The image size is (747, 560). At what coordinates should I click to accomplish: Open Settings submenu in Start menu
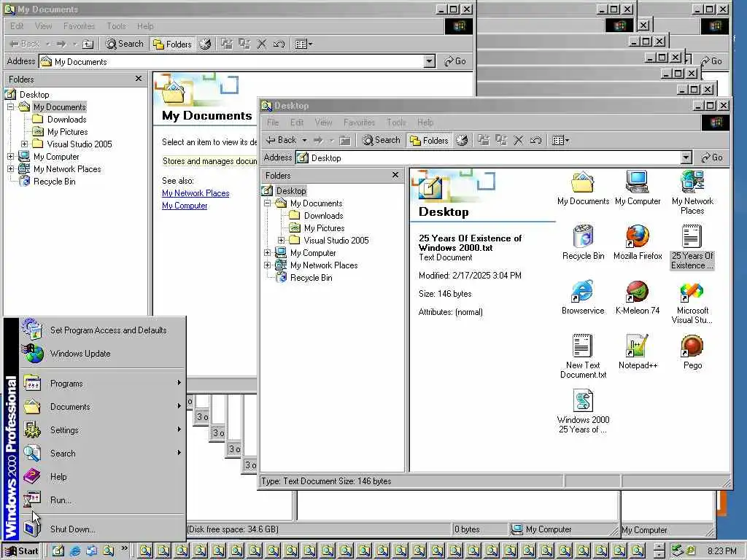click(x=102, y=430)
